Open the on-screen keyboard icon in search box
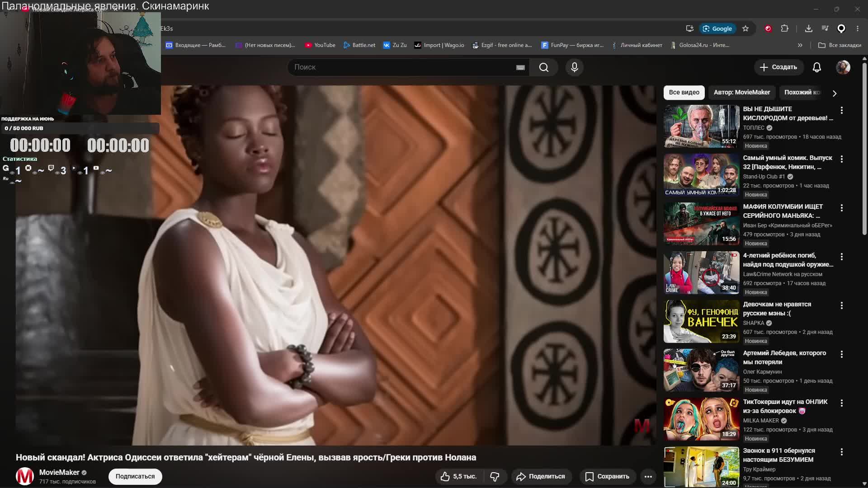Screen dimensions: 868x488 [520, 67]
